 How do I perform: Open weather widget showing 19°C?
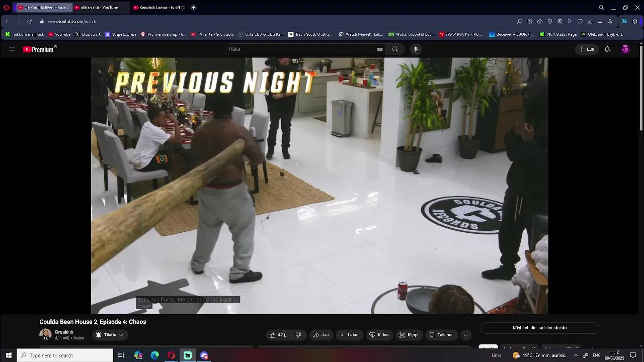(539, 355)
